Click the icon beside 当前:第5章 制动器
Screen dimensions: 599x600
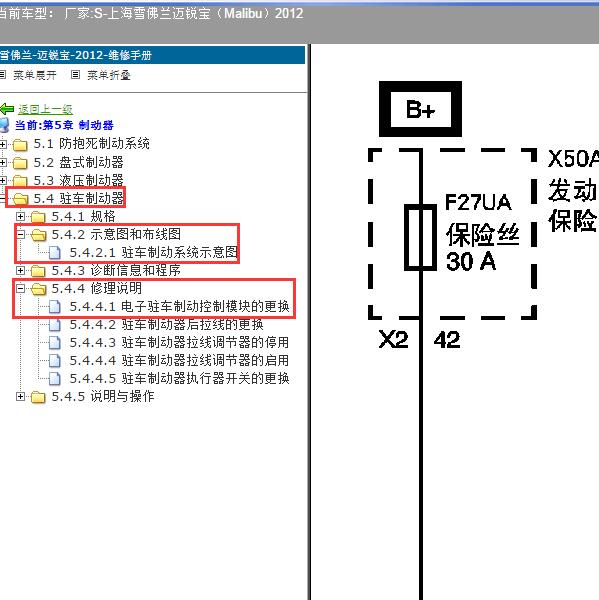tap(4, 125)
